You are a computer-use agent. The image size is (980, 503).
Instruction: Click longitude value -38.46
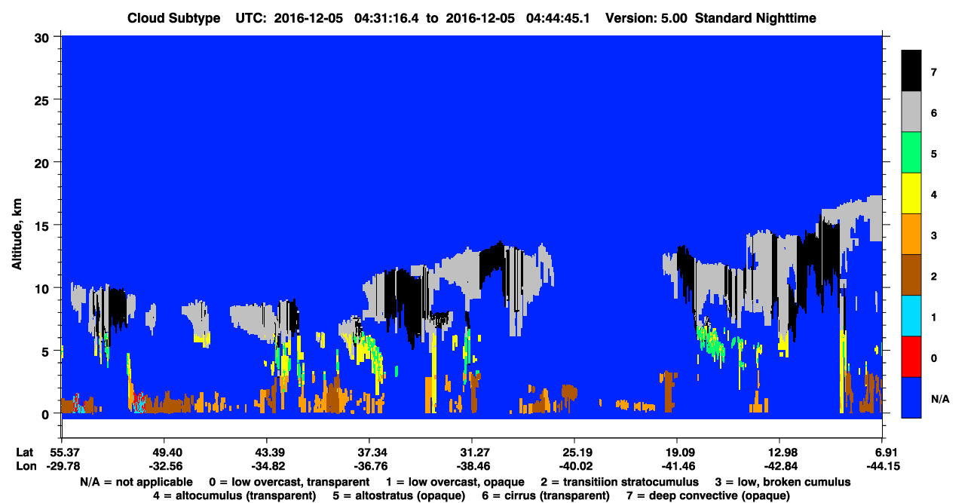pos(472,466)
